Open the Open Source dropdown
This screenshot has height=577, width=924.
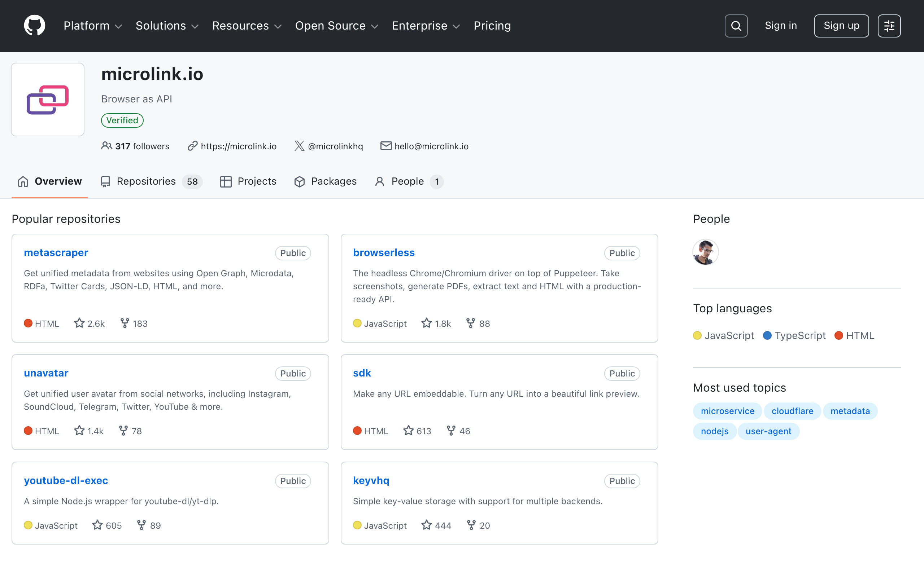click(x=336, y=26)
